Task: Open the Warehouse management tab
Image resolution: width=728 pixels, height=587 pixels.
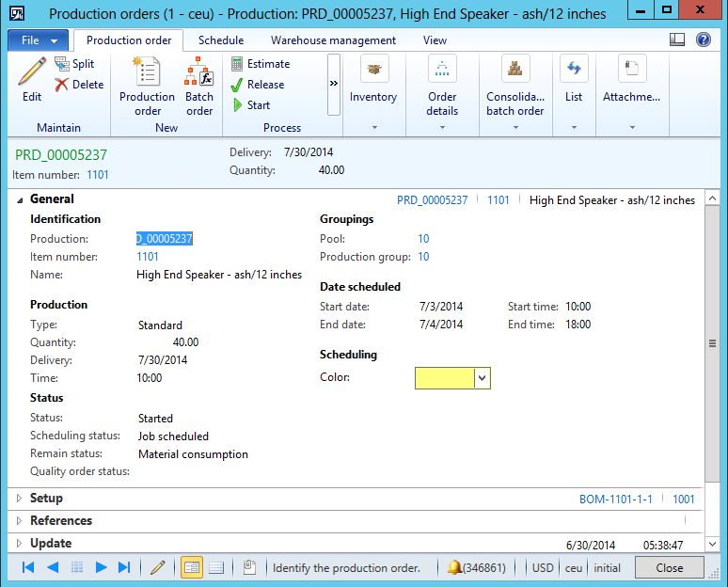Action: (333, 40)
